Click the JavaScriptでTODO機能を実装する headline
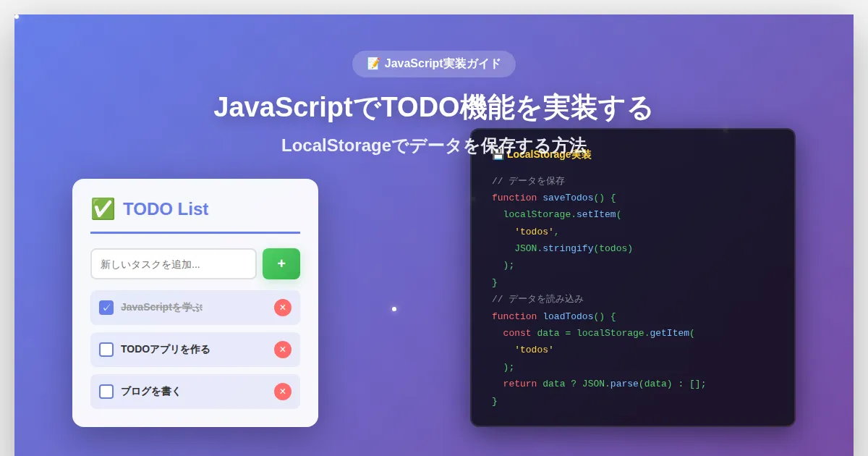Viewport: 868px width, 456px height. point(433,108)
